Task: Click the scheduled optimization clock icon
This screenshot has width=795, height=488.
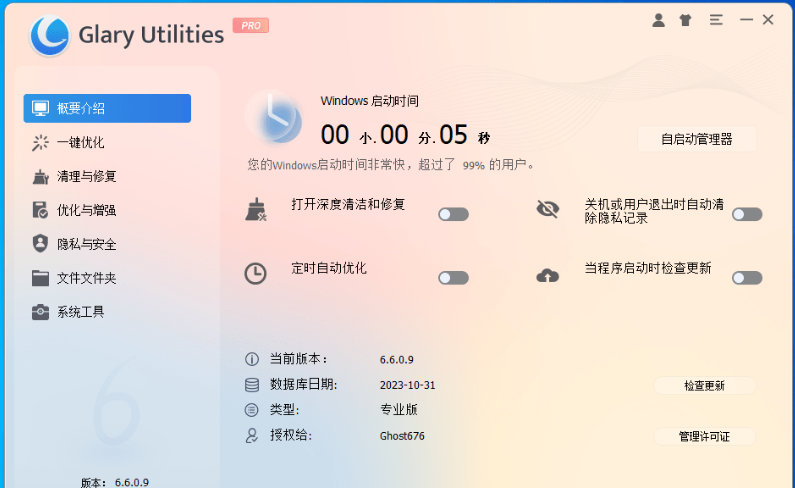Action: pos(256,273)
